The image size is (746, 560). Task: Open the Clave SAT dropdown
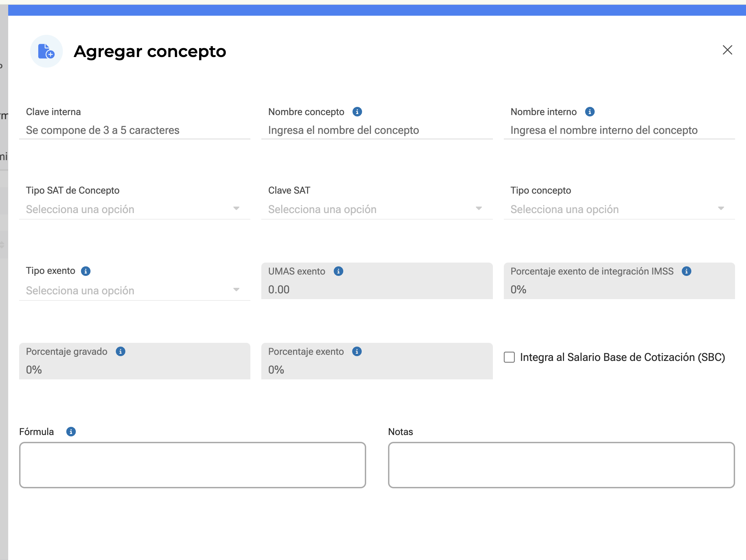[377, 209]
